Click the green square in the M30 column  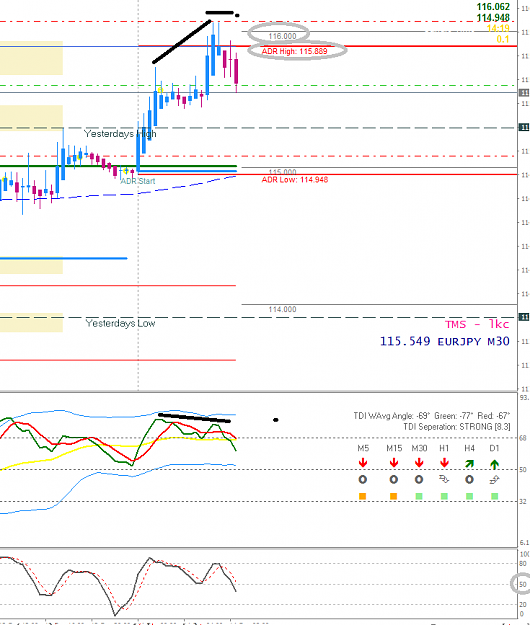(419, 496)
